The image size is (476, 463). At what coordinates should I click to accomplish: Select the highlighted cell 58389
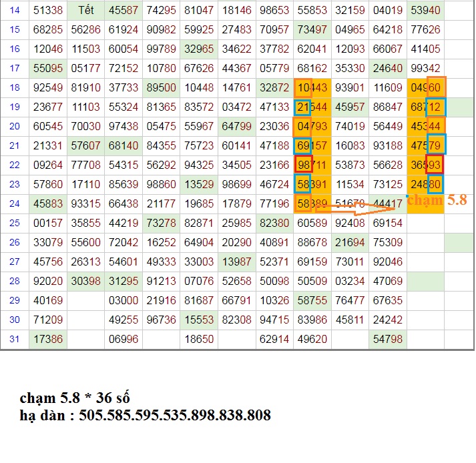[312, 203]
